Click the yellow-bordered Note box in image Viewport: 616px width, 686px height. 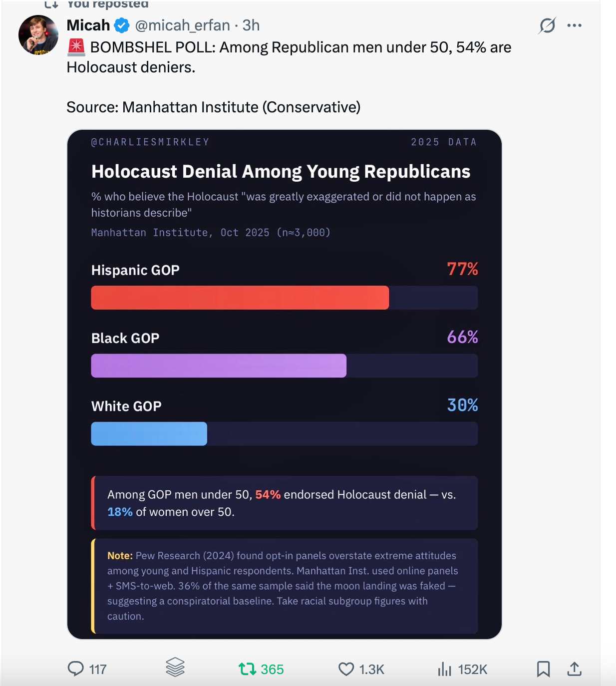[x=285, y=586]
